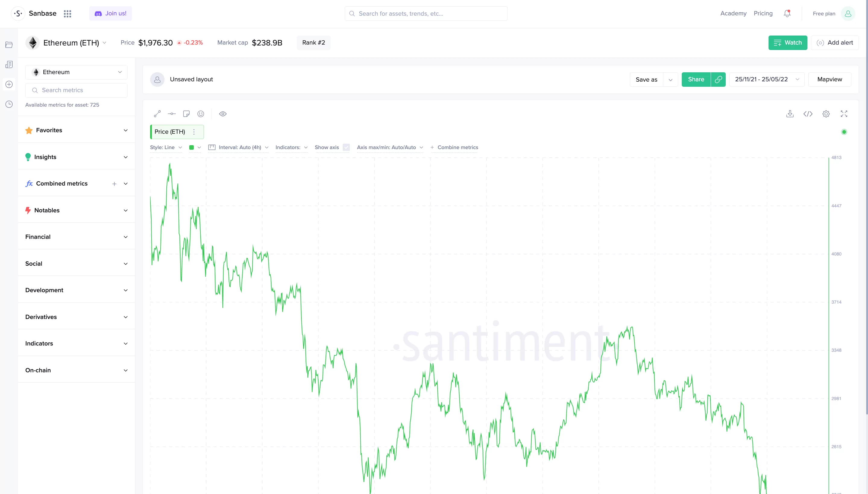Click the green Watch button

click(x=788, y=43)
